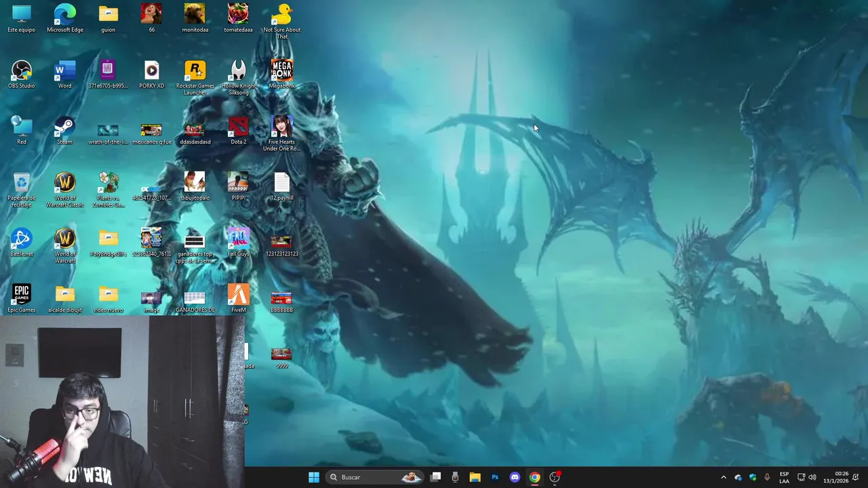Open the Megabonk game shortcut
The height and width of the screenshot is (488, 868).
point(281,75)
